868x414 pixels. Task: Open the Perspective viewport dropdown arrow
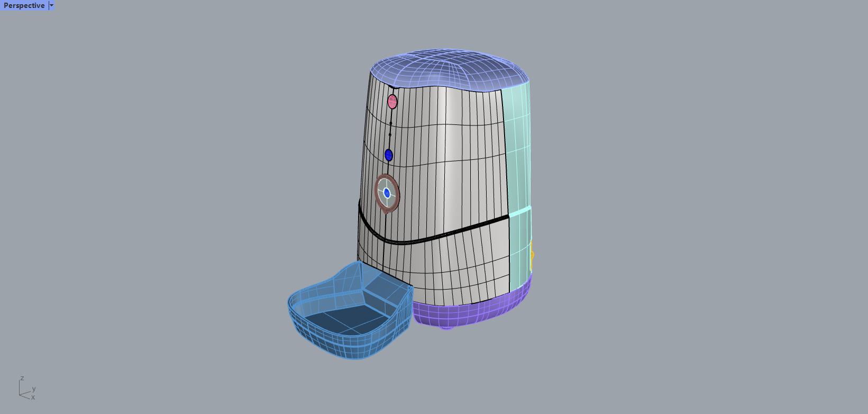pos(51,5)
